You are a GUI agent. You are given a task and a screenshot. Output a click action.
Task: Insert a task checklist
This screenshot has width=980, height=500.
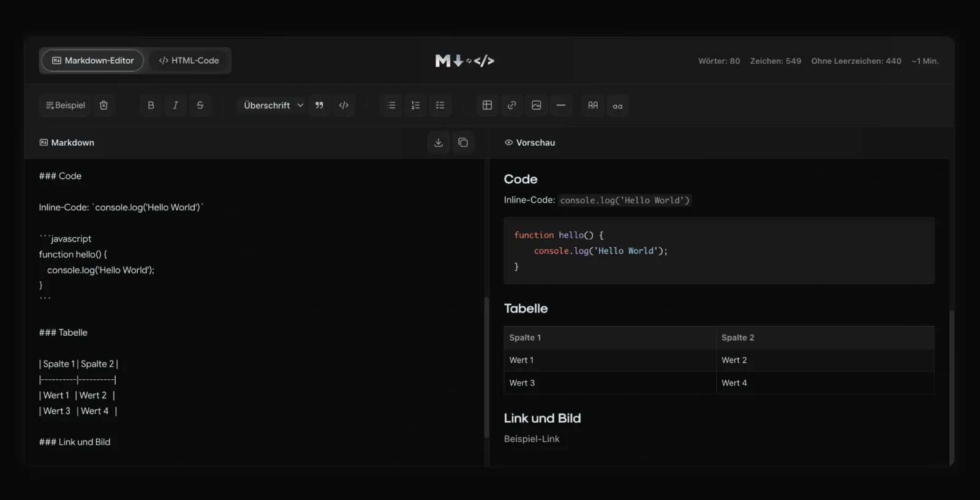click(x=440, y=105)
